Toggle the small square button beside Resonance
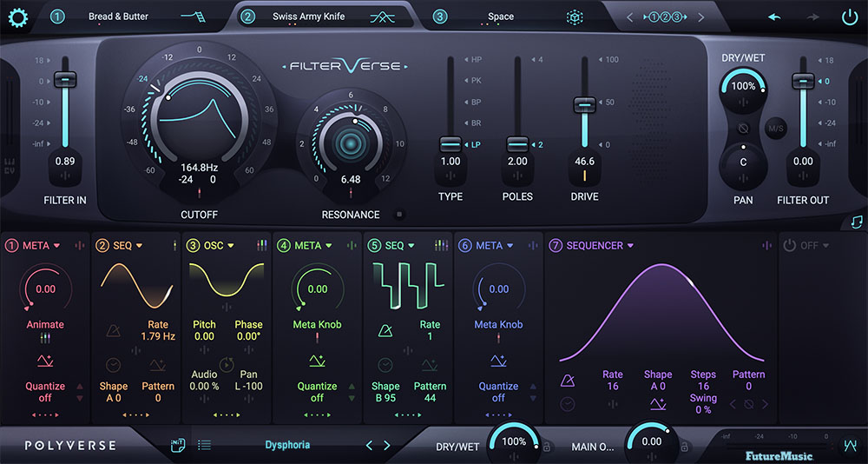 pyautogui.click(x=399, y=215)
